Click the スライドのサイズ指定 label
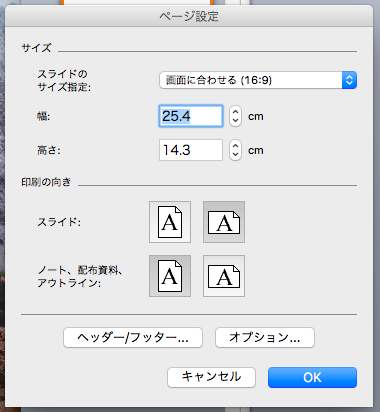The image size is (380, 412). pos(64,80)
